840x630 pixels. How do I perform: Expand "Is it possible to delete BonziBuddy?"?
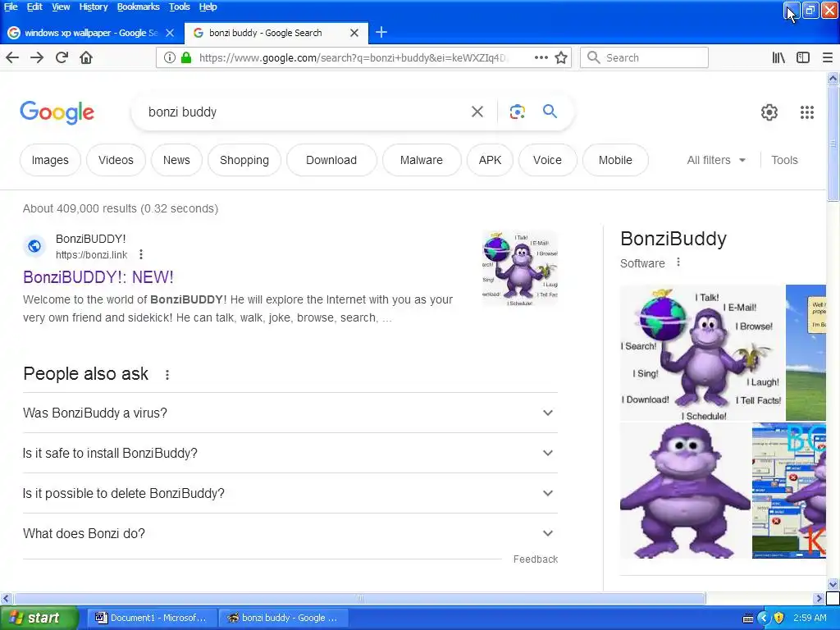pyautogui.click(x=290, y=493)
